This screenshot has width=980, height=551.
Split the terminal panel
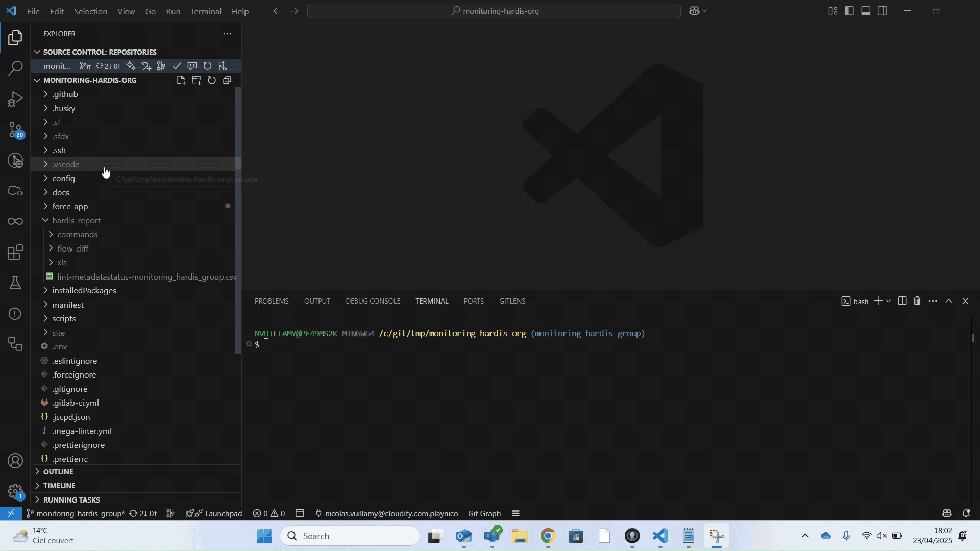(902, 301)
